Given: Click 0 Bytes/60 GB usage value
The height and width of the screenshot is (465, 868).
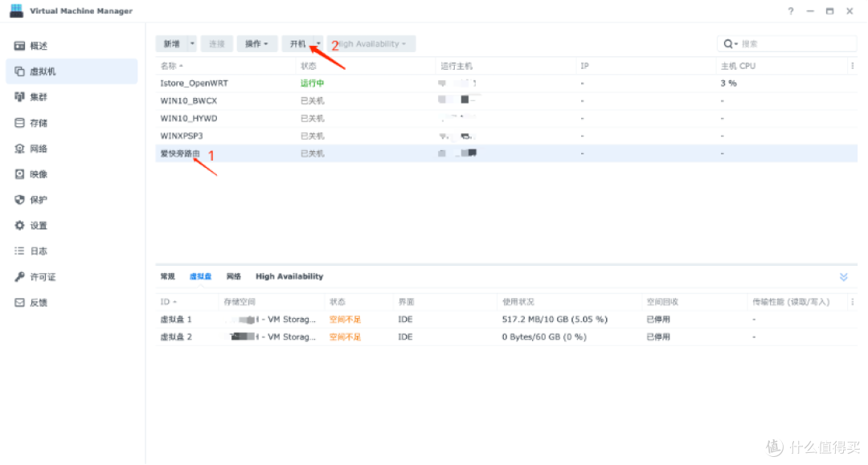Looking at the screenshot, I should click(x=544, y=337).
